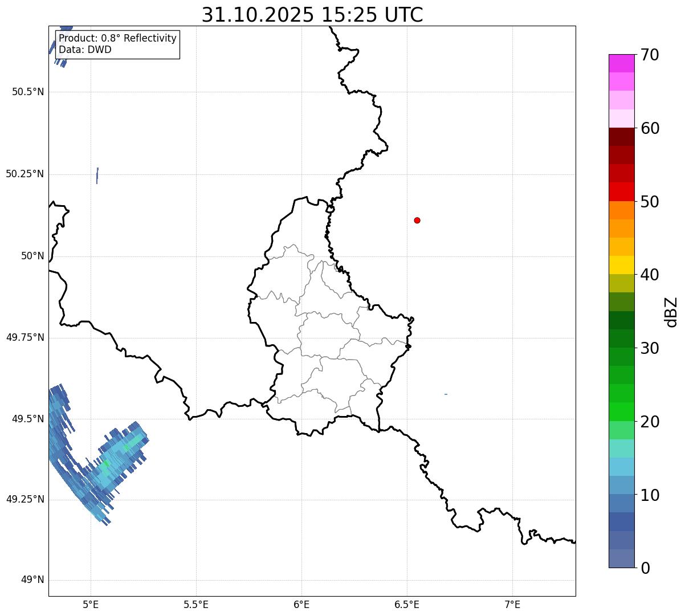This screenshot has height=616, width=685.
Task: Click the red station marker dot
Action: 417,221
